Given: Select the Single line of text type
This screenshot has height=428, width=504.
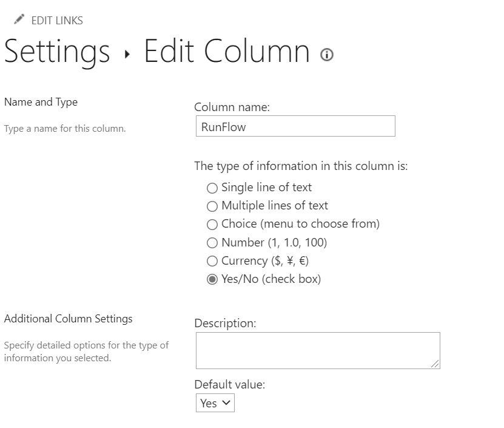Looking at the screenshot, I should coord(212,188).
